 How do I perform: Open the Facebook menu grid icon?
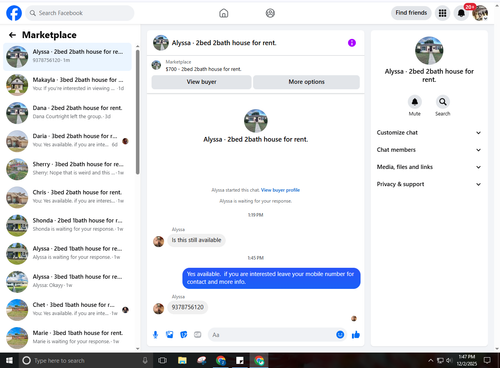(x=442, y=13)
